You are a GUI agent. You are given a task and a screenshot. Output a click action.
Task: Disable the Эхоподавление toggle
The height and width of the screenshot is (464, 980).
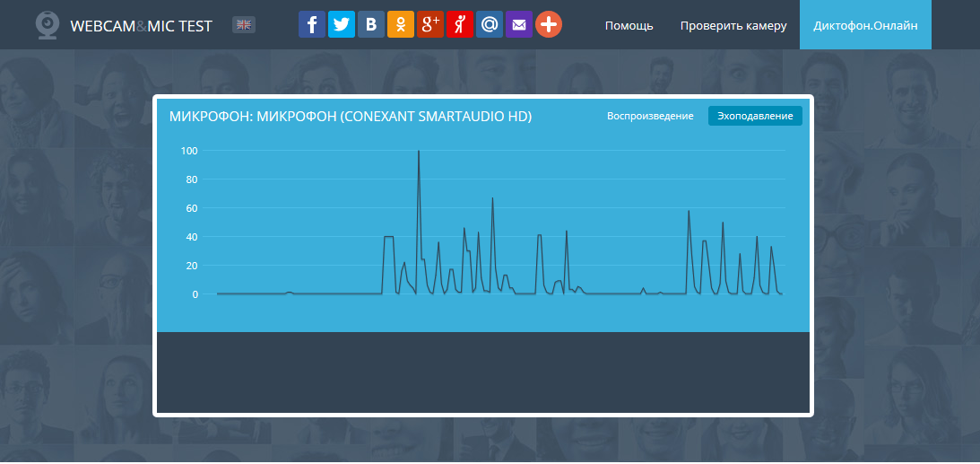coord(755,117)
